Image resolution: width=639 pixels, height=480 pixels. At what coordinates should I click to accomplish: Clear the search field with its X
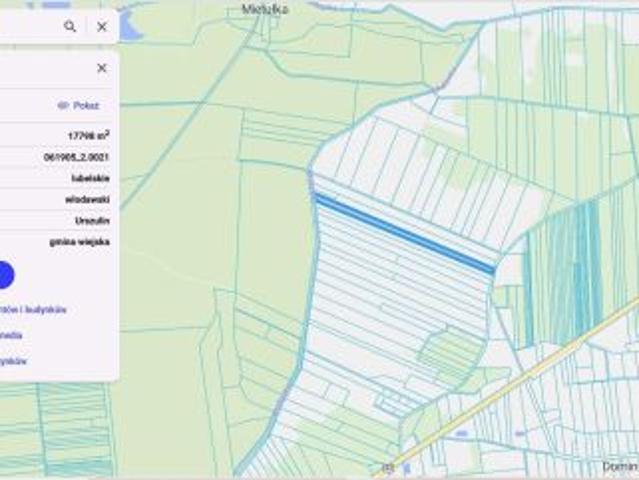tap(102, 27)
